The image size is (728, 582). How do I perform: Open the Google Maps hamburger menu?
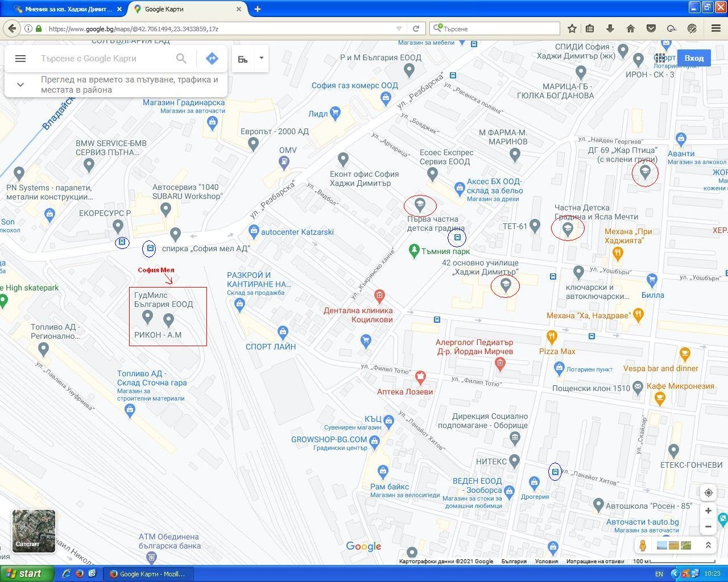[x=20, y=59]
